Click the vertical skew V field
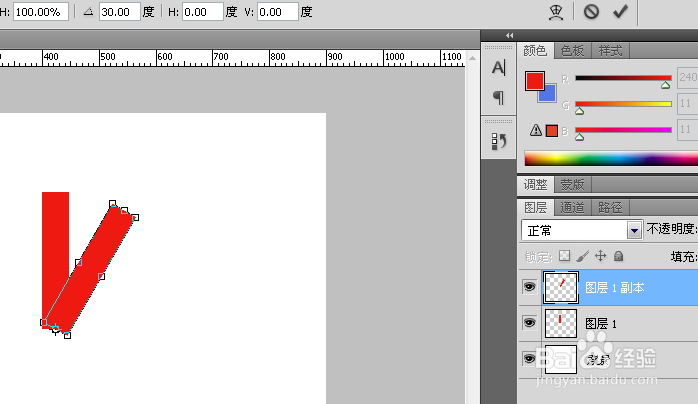Image resolution: width=698 pixels, height=404 pixels. click(x=277, y=12)
